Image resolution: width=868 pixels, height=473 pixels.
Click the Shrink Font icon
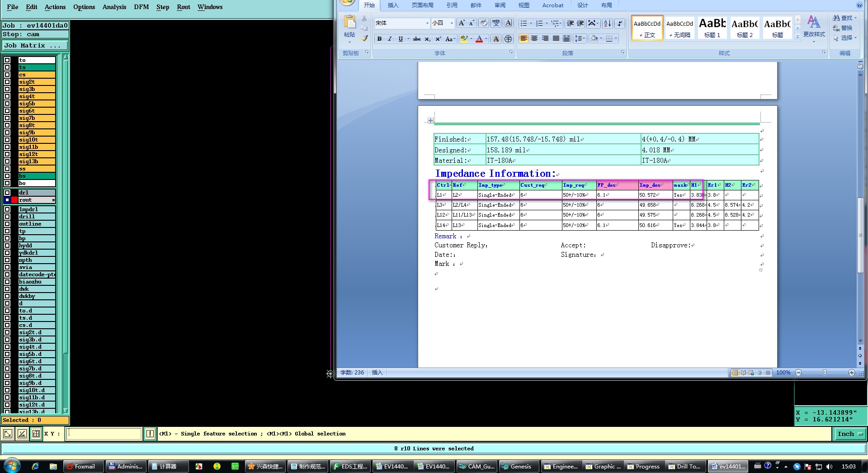click(x=472, y=23)
